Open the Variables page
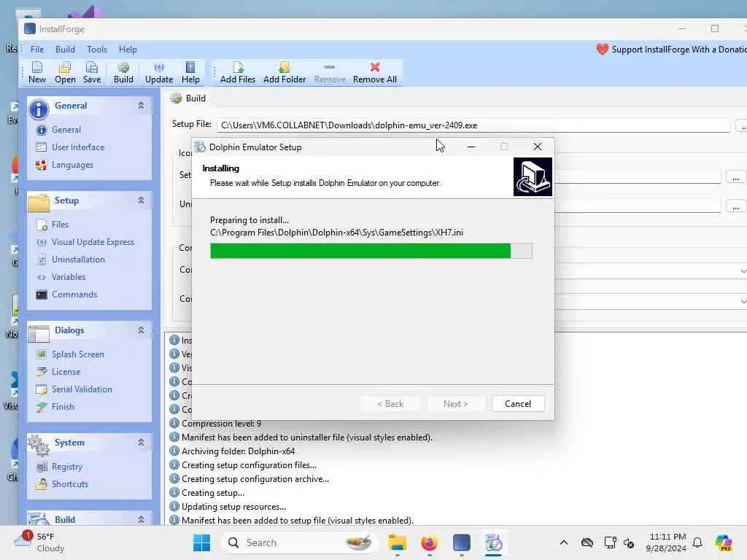This screenshot has height=560, width=747. tap(69, 277)
